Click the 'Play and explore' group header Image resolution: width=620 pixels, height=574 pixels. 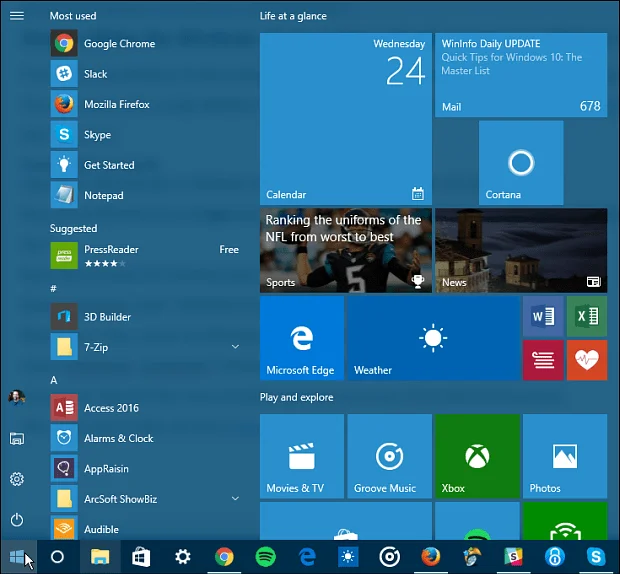tap(297, 397)
